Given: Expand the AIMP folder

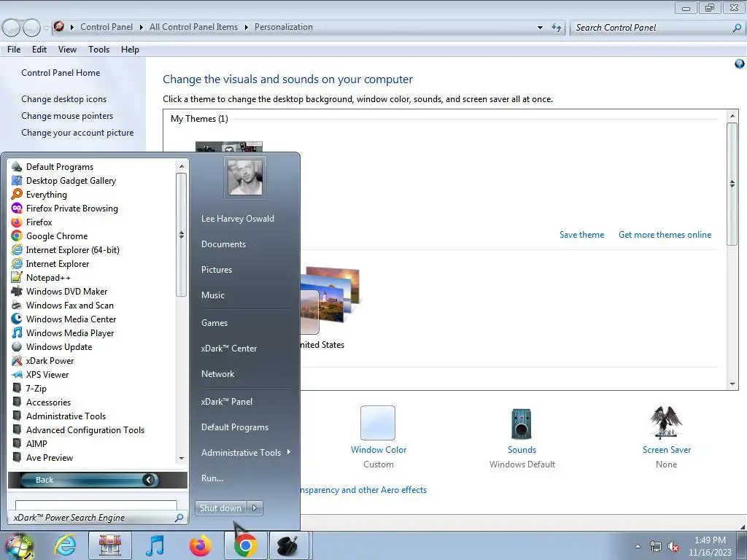Looking at the screenshot, I should 36,443.
